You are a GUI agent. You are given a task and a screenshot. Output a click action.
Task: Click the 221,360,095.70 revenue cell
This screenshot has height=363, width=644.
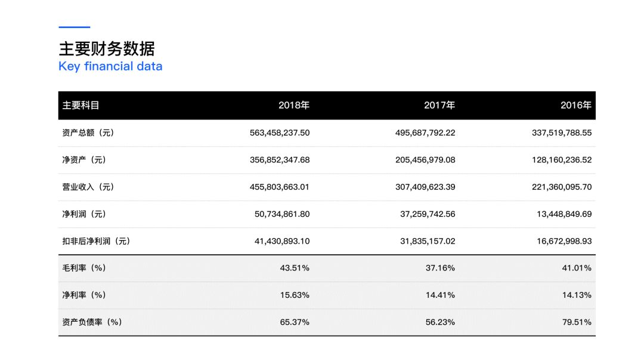click(x=562, y=187)
